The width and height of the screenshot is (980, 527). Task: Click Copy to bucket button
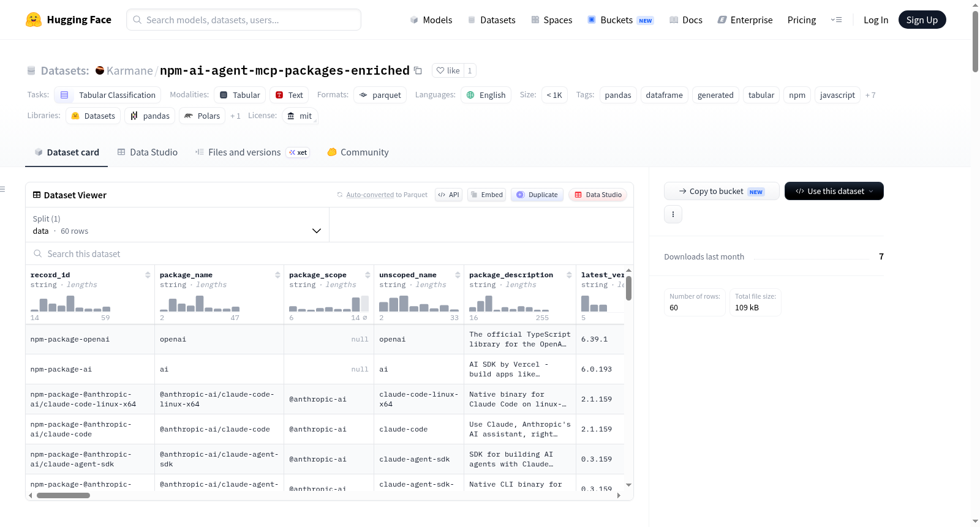click(722, 191)
